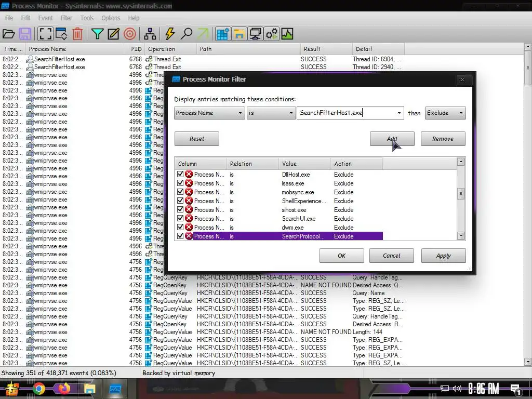Open Chrome from the taskbar
The width and height of the screenshot is (532, 399).
click(x=39, y=389)
